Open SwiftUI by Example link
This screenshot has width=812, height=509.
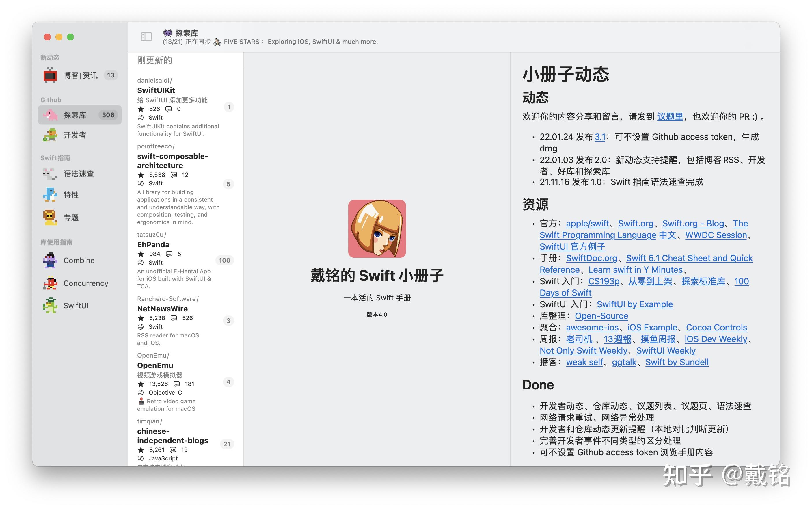635,304
